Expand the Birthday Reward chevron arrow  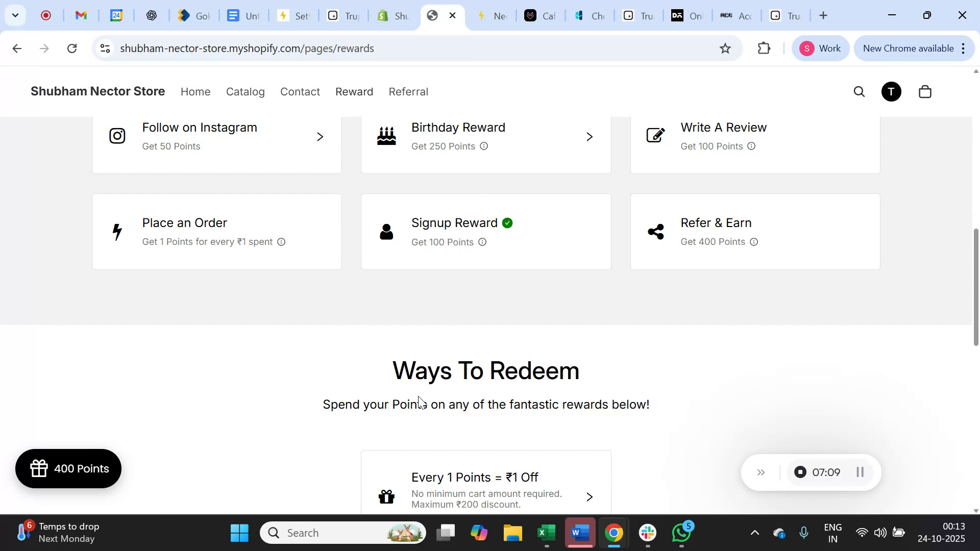(589, 137)
